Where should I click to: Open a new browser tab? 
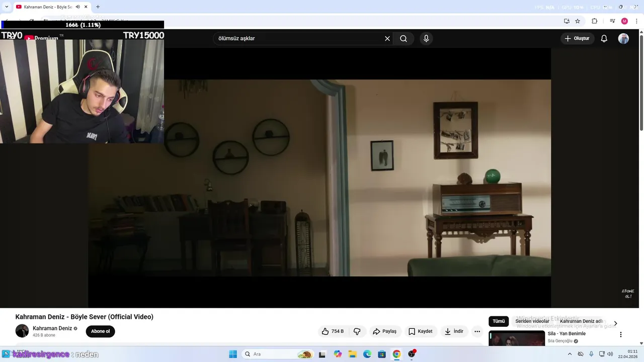(x=98, y=7)
